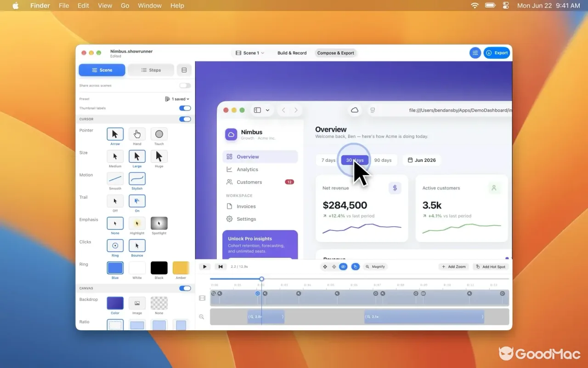Disable the CURSOR section switch
This screenshot has width=588, height=368.
point(185,119)
